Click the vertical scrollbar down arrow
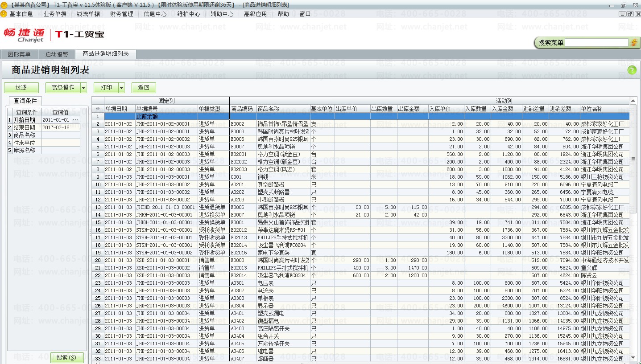The height and width of the screenshot is (364, 641). pos(633,357)
